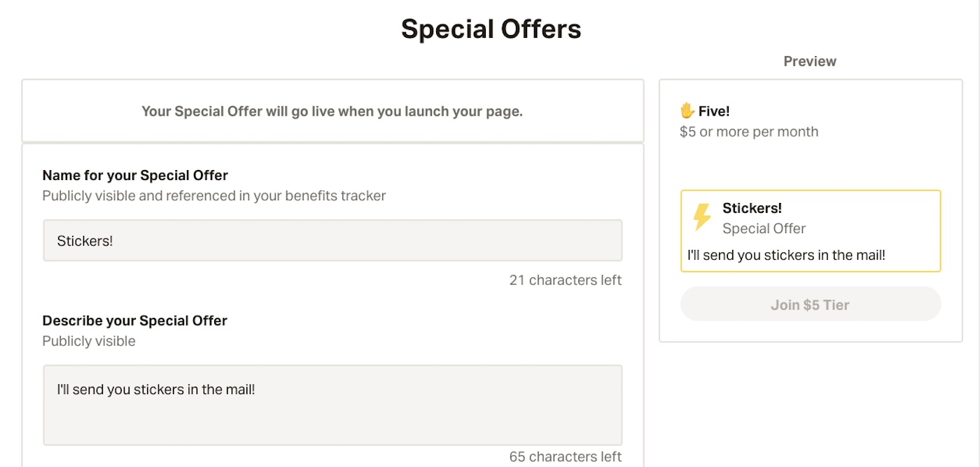Click the 'Publicly visible' hint under Describe
The image size is (980, 467).
pos(89,341)
